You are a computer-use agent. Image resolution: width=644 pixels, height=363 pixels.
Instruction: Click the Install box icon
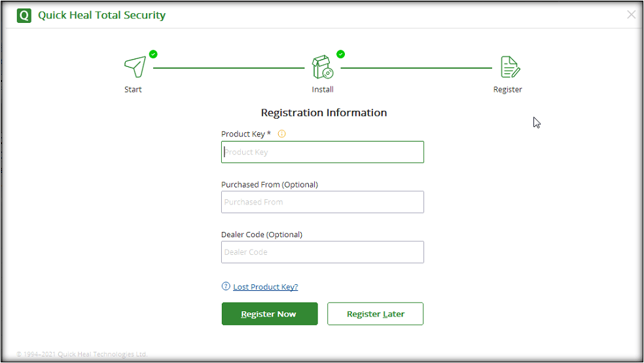323,67
